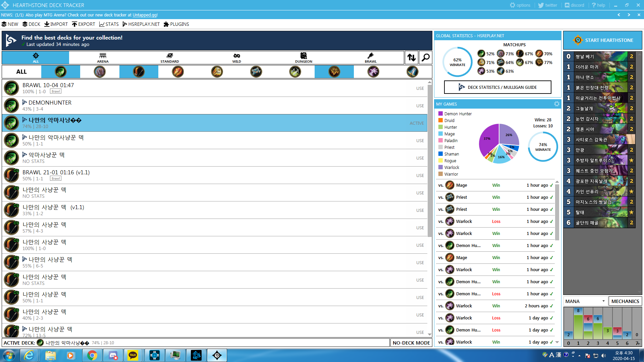Click the Warlock legend color swatch
This screenshot has height=362, width=644.
coord(440,167)
